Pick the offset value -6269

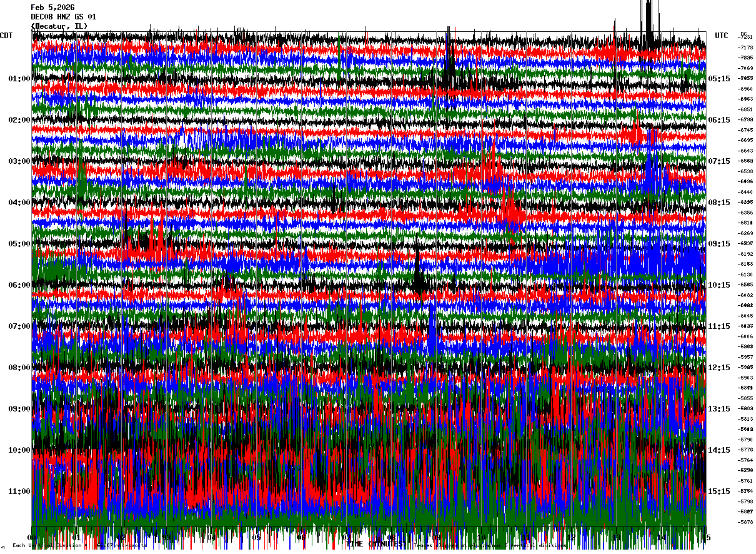click(746, 233)
